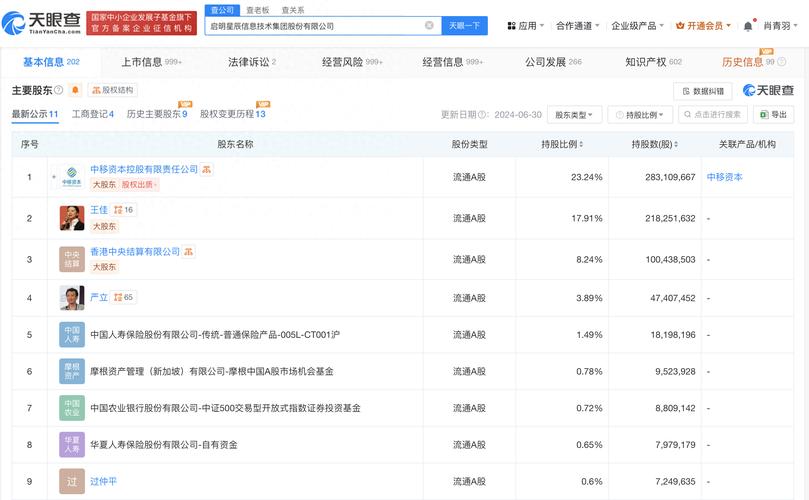Click 严立's portrait photo
The height and width of the screenshot is (500, 809).
point(72,298)
